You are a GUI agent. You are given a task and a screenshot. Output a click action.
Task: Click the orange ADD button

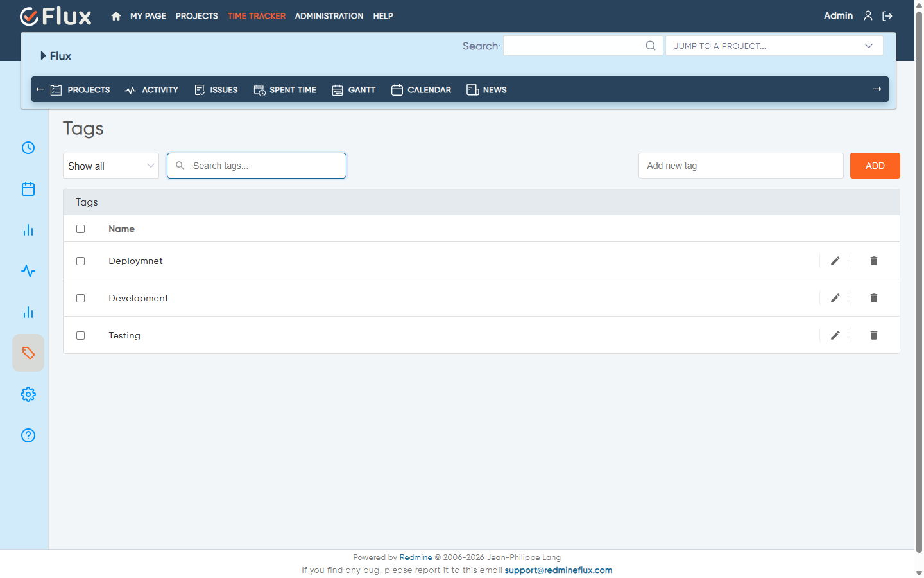tap(875, 166)
